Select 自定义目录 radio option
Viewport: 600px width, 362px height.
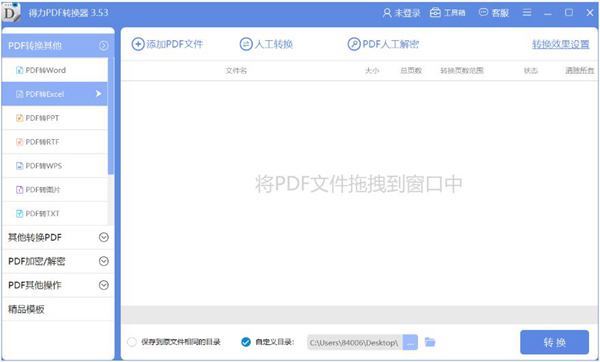click(246, 342)
